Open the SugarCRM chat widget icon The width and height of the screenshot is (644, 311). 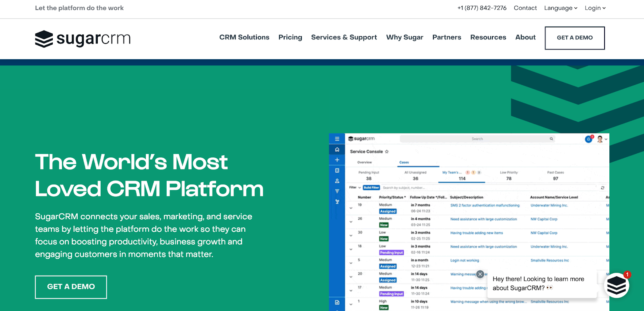[x=616, y=285]
